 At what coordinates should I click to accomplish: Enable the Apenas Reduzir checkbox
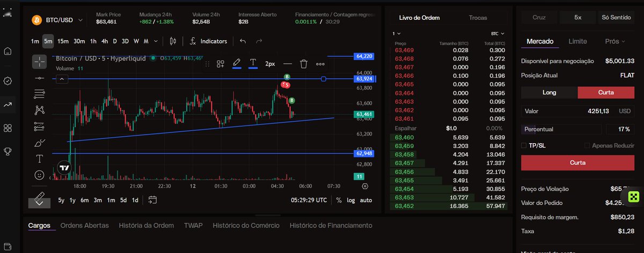click(x=587, y=145)
